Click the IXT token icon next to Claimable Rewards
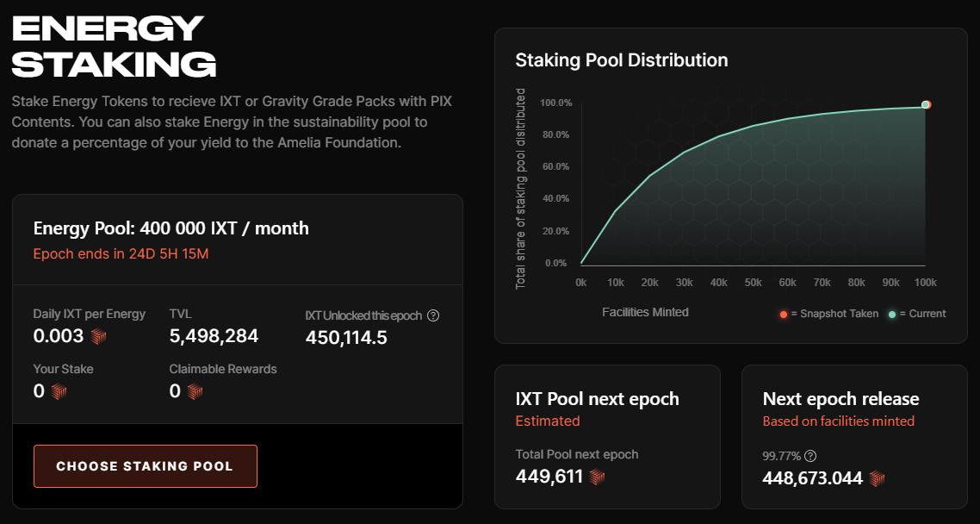The height and width of the screenshot is (524, 980). (x=195, y=391)
